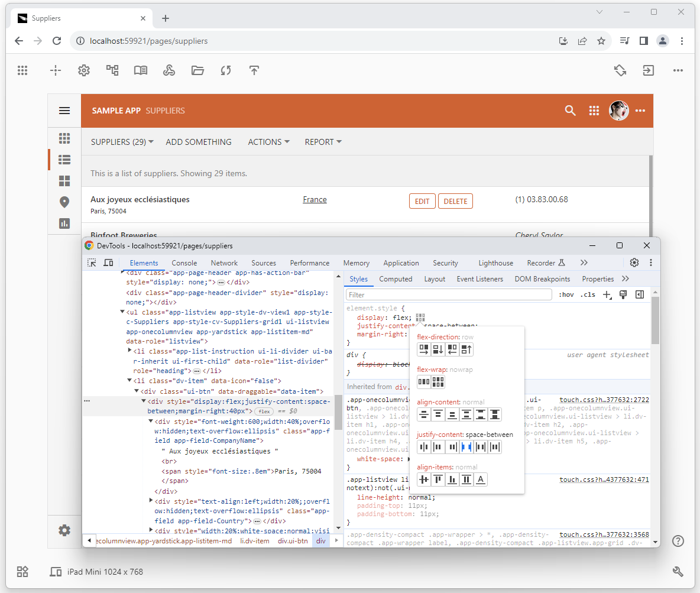Set align-content to stretch

pos(495,414)
